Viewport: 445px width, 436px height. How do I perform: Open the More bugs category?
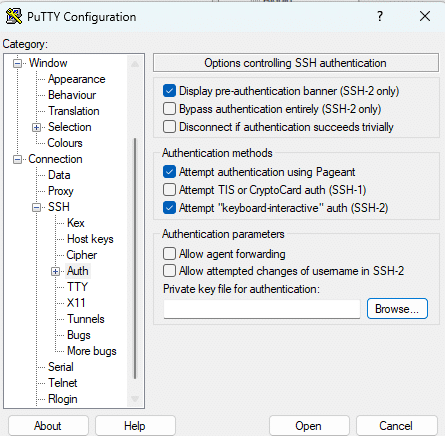click(x=92, y=351)
